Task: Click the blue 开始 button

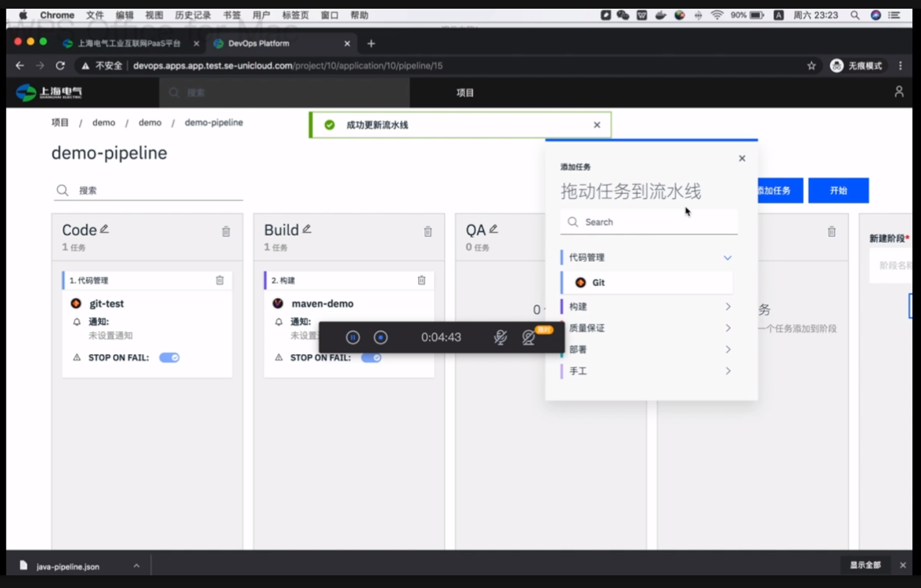Action: [x=838, y=190]
